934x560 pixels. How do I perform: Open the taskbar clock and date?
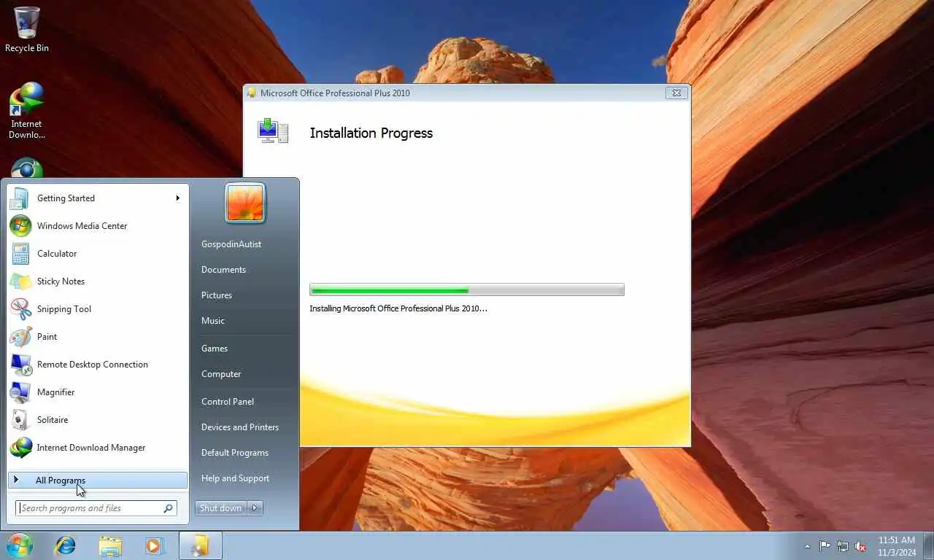897,546
